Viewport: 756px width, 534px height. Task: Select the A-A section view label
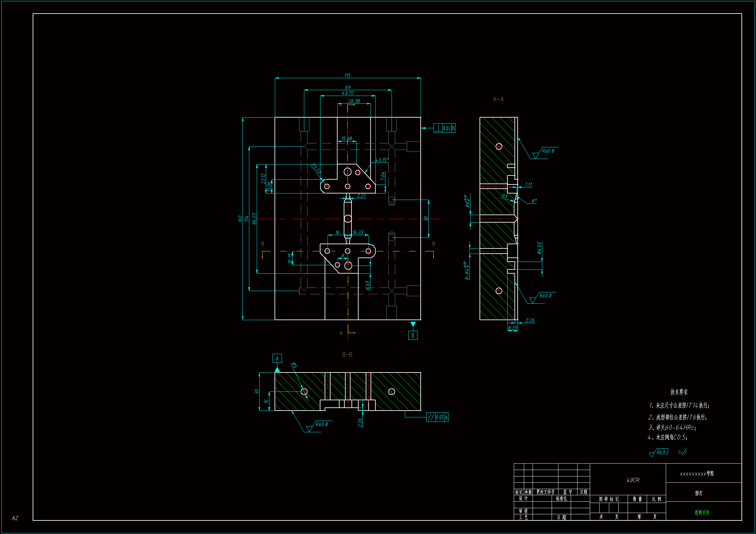pos(498,99)
